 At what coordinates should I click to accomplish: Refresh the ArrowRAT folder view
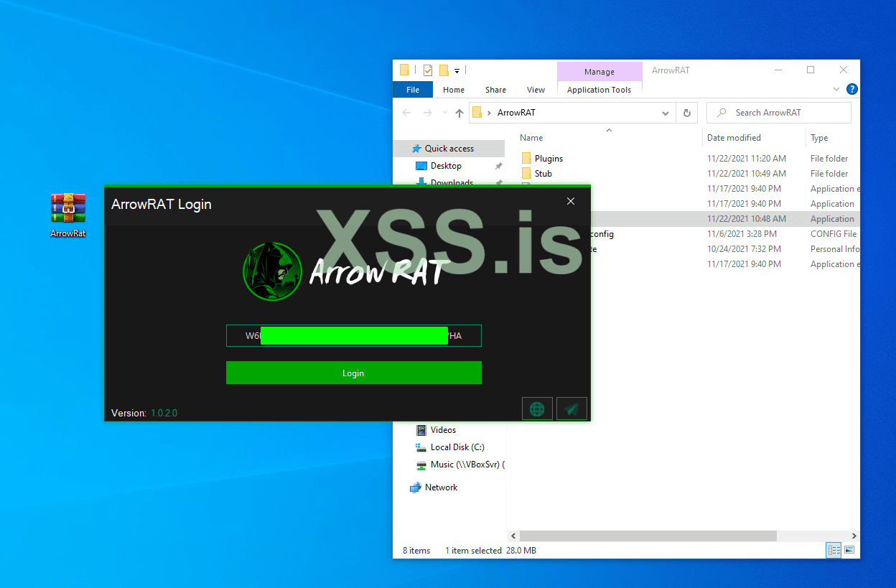click(687, 113)
